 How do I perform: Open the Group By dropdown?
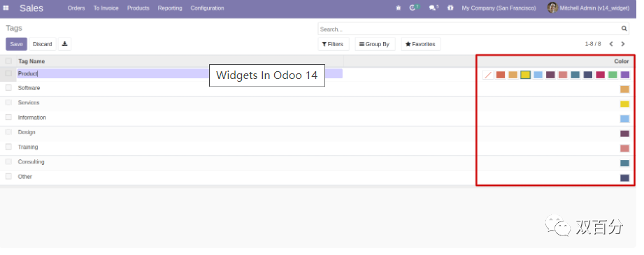coord(375,44)
